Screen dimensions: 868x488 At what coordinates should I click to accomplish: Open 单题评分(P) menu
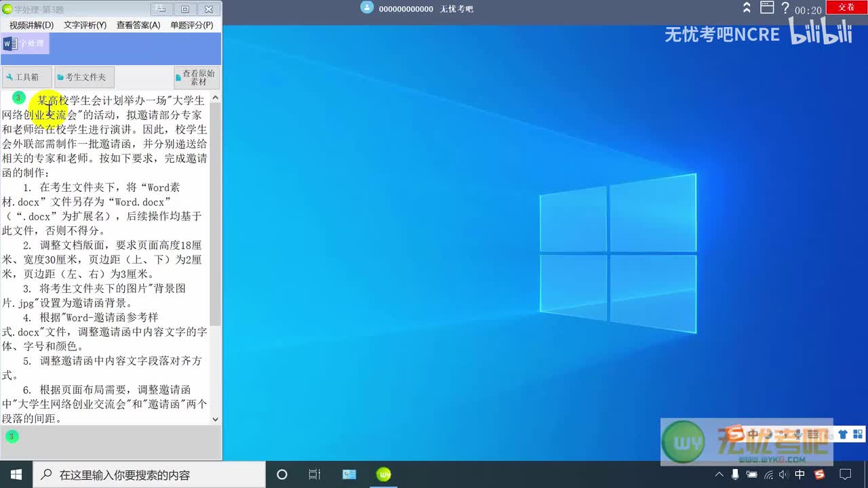(192, 25)
